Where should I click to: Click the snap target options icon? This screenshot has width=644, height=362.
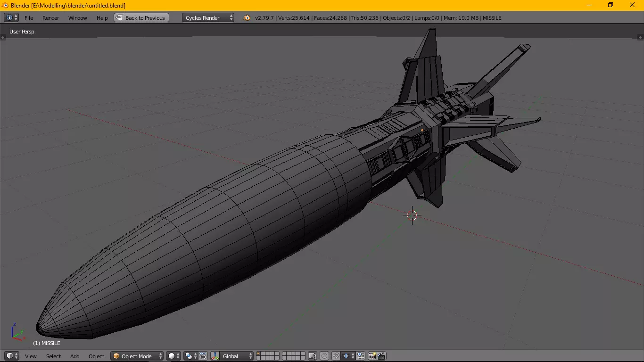[361, 356]
